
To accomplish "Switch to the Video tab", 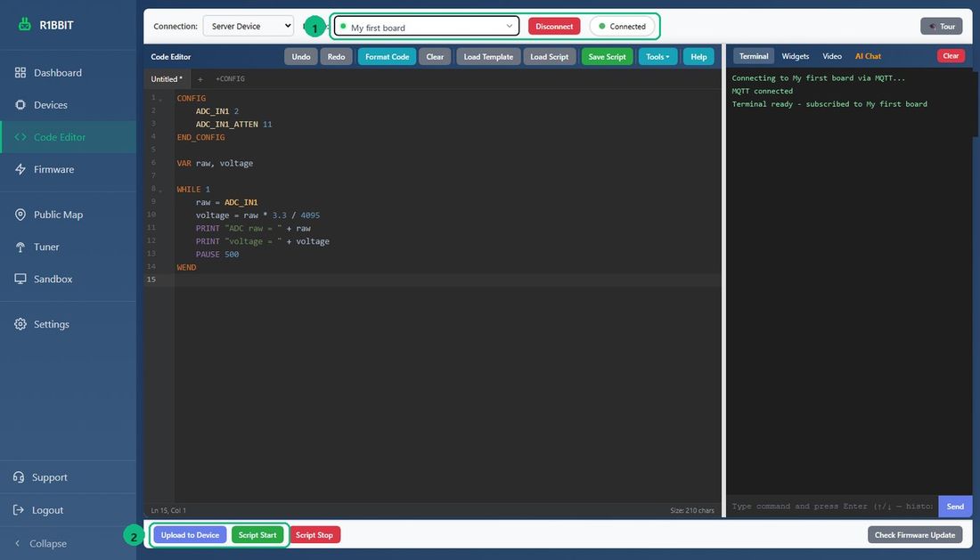I will [x=832, y=56].
